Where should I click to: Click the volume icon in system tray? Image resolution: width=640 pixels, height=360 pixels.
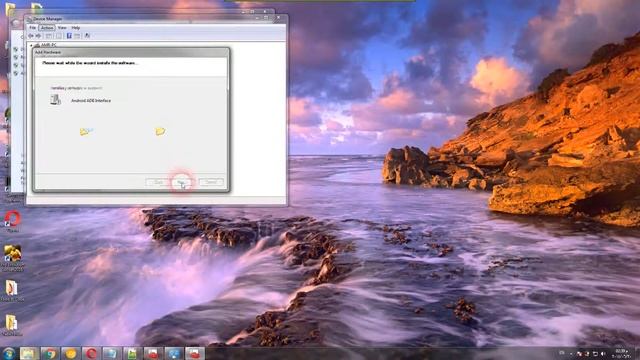pos(603,354)
